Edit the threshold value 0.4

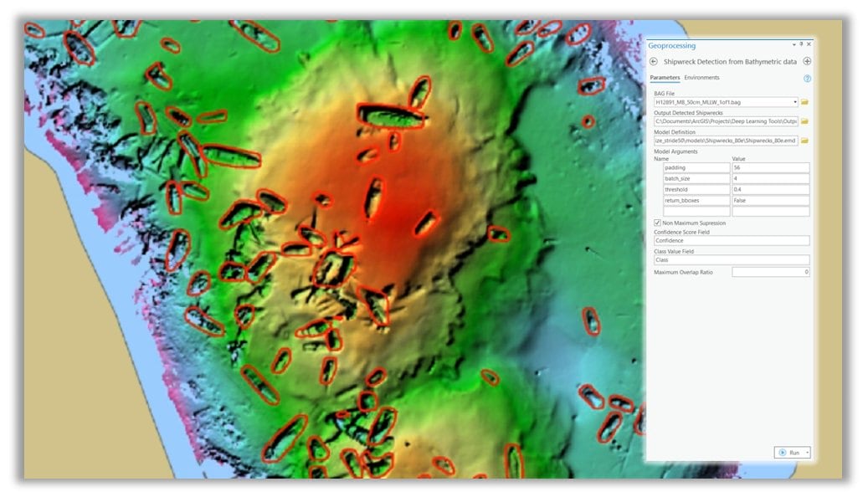point(771,189)
